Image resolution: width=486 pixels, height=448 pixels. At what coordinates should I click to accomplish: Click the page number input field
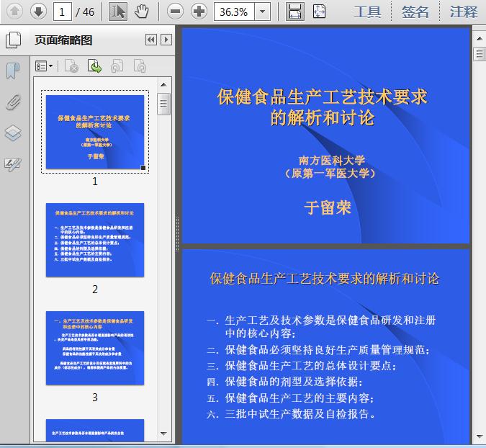[63, 12]
